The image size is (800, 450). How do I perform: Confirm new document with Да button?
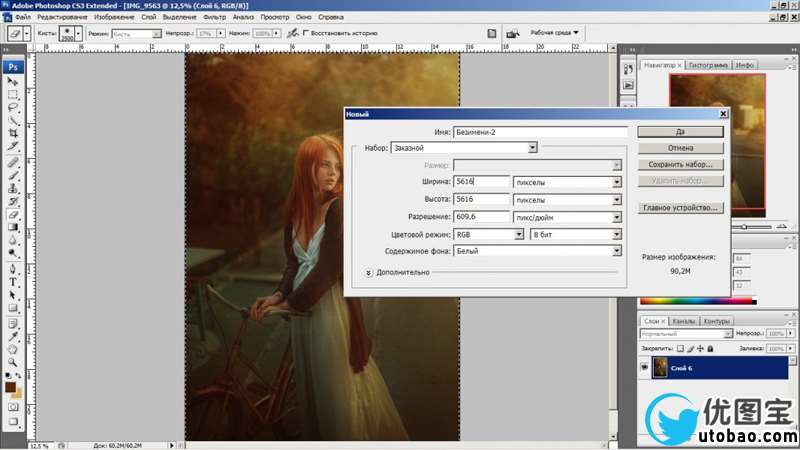coord(680,132)
